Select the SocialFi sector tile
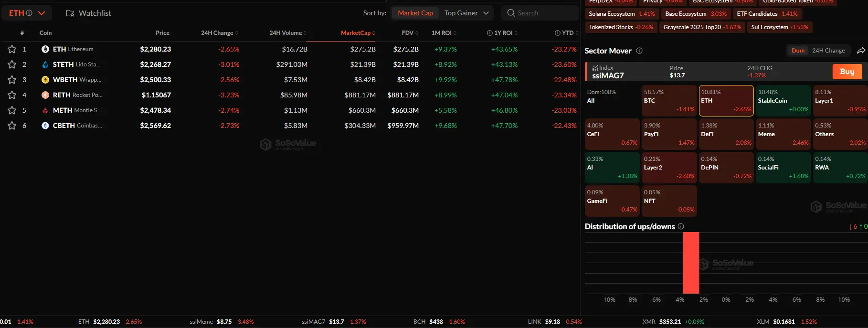 tap(783, 168)
